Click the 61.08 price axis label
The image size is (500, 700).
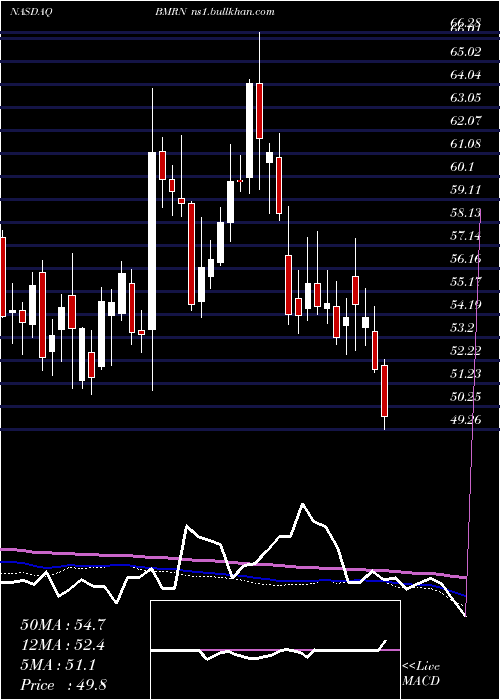click(465, 144)
